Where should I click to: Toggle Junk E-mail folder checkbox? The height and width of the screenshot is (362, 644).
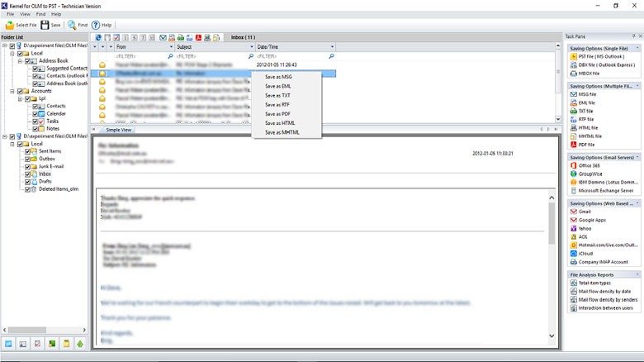pos(27,167)
